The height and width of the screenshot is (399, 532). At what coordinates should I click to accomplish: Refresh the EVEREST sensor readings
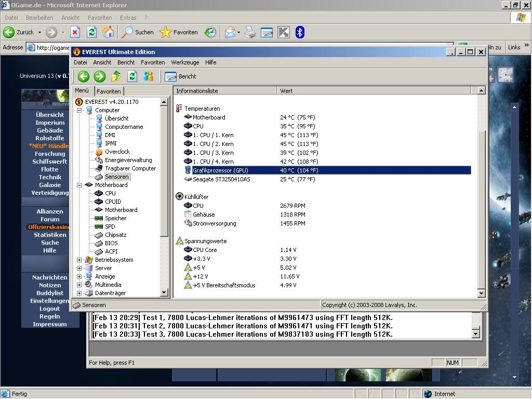(132, 76)
